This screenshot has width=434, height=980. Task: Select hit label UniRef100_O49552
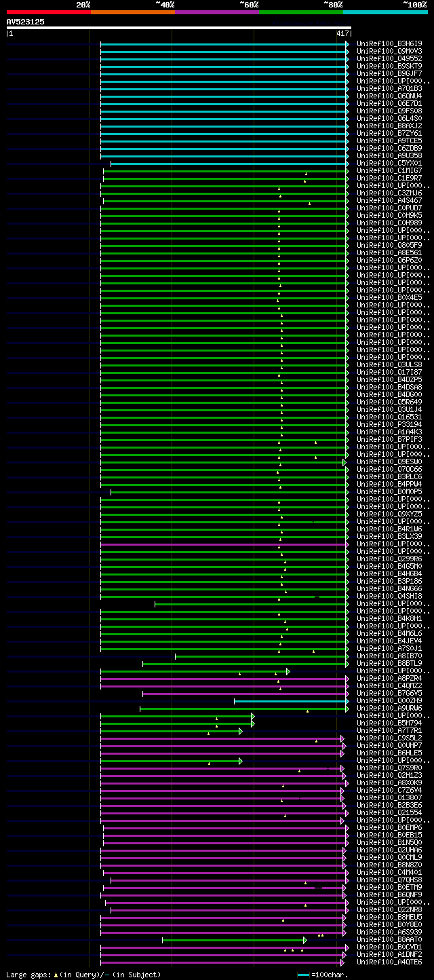click(x=389, y=58)
